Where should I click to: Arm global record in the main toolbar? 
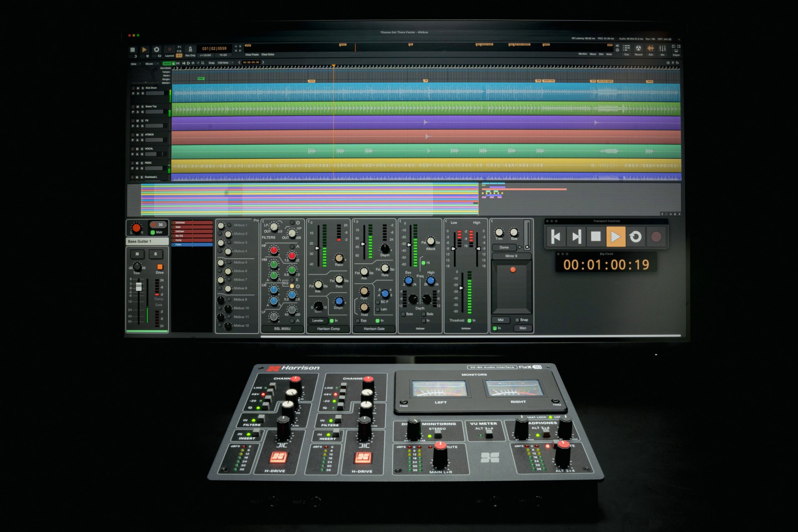(169, 49)
